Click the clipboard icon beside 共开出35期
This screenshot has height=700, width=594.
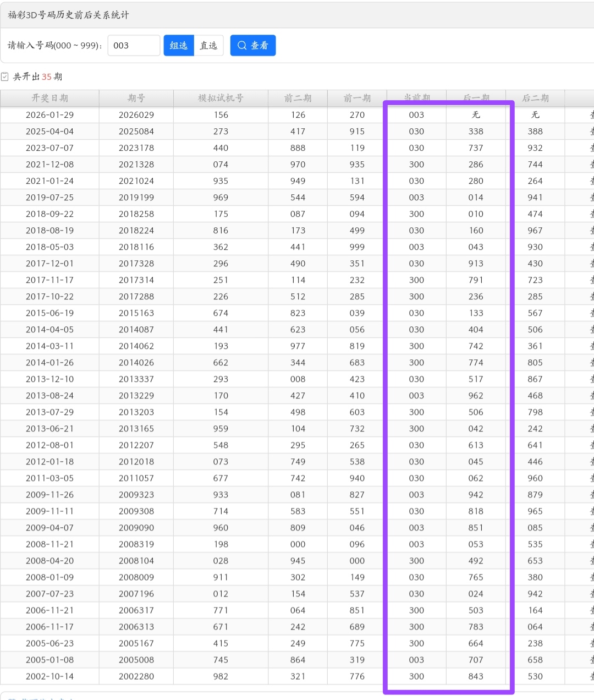pyautogui.click(x=5, y=76)
